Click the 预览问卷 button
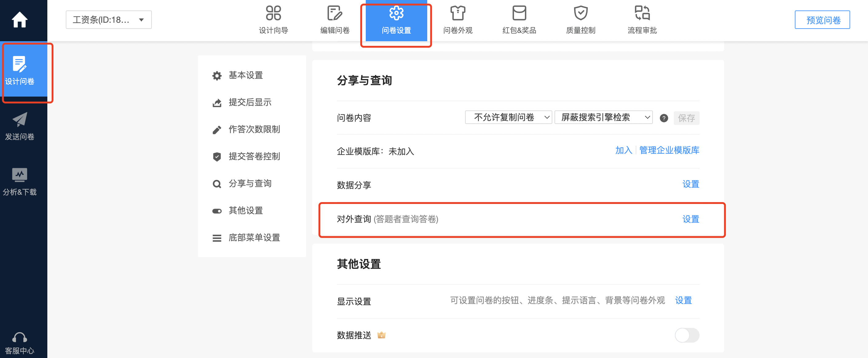The height and width of the screenshot is (358, 868). tap(822, 20)
